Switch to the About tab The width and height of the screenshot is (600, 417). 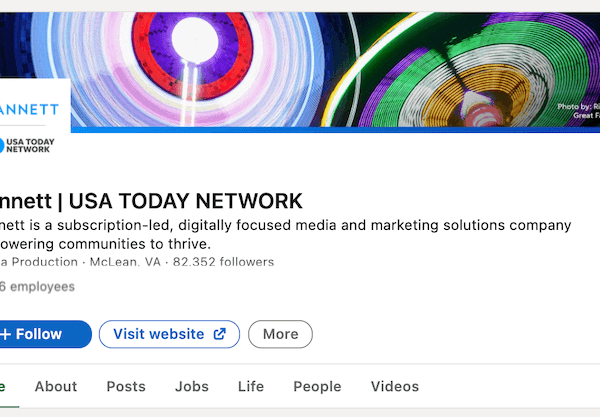coord(56,387)
